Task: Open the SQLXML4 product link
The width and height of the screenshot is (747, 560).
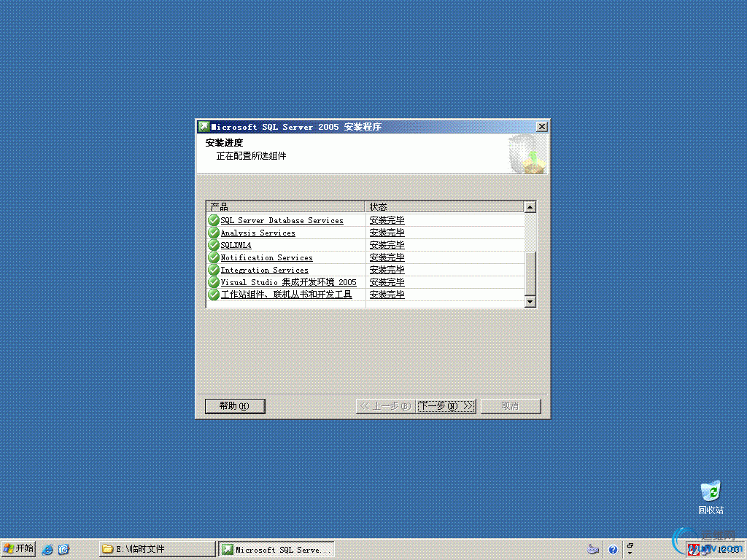Action: coord(236,245)
